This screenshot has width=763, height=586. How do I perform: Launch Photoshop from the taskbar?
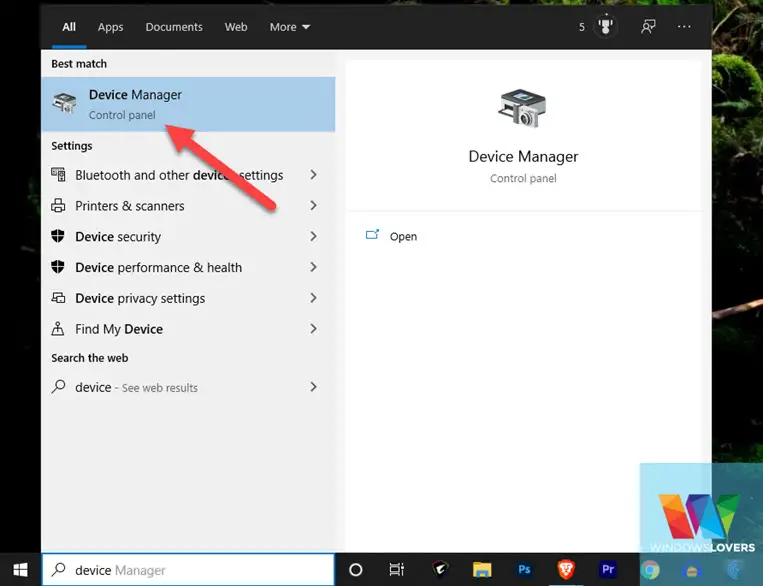[x=524, y=569]
